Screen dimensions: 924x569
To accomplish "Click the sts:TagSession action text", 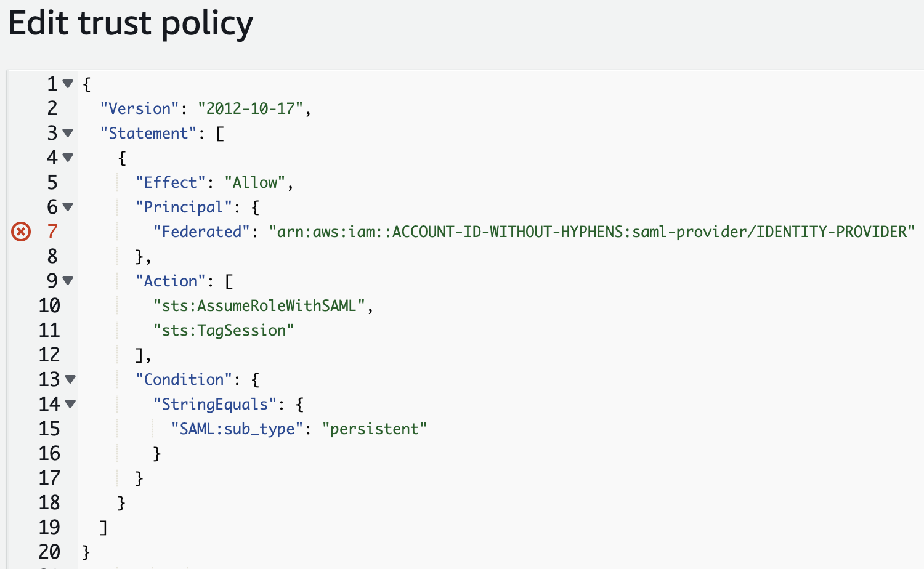I will (223, 330).
